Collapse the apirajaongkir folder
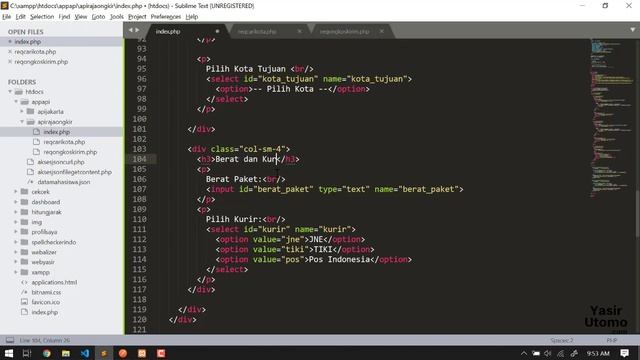 [22, 122]
